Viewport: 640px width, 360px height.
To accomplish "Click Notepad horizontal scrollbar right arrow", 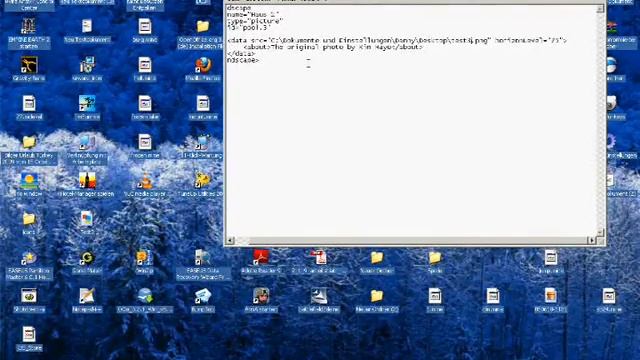I will 592,240.
